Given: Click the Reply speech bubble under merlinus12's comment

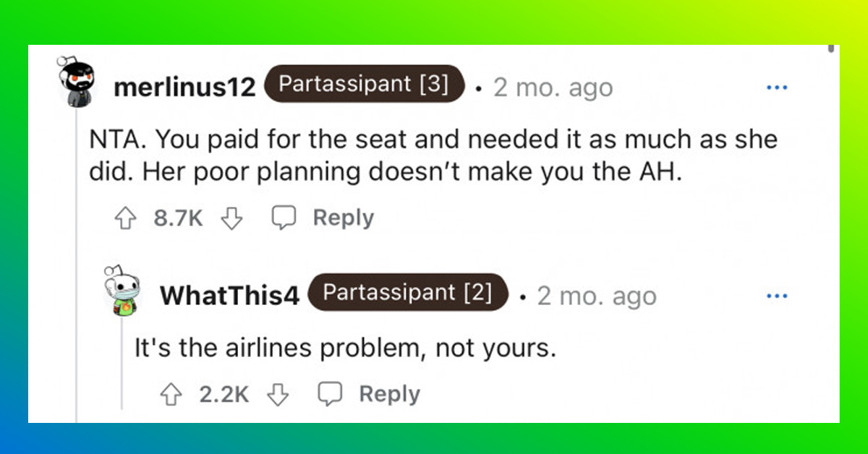Looking at the screenshot, I should 284,217.
